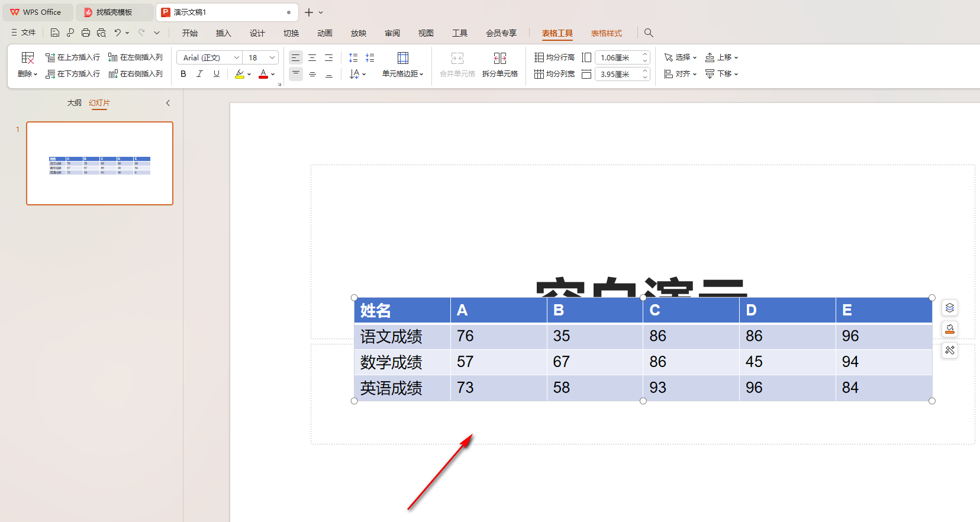980x522 pixels.
Task: Switch to Table Style (表格样式) tab
Action: point(606,33)
